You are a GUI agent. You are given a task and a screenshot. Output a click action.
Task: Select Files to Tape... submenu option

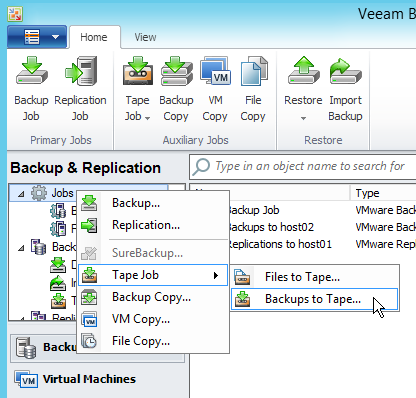click(314, 277)
